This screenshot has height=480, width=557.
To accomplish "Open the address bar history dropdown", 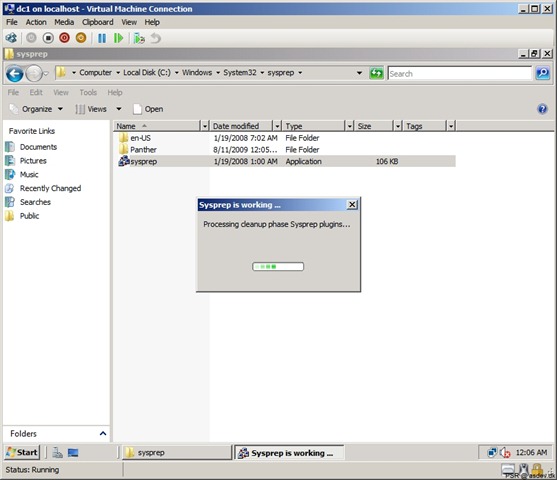I will point(359,73).
